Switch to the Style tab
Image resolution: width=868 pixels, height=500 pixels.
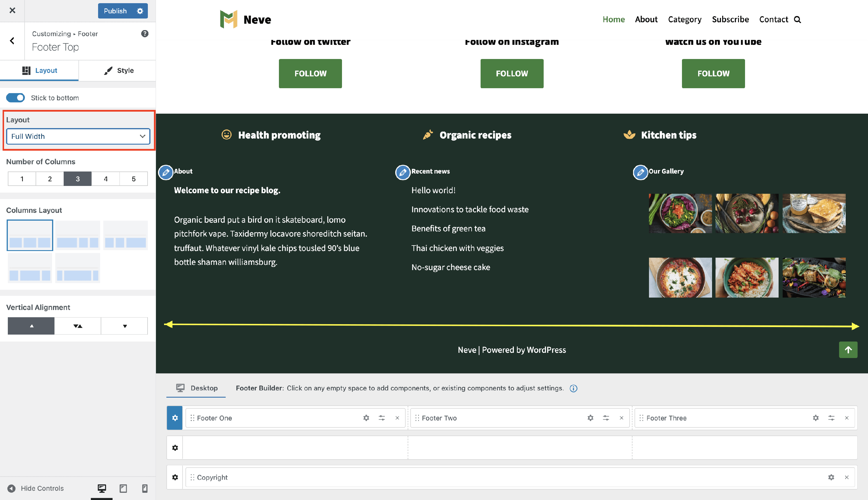pyautogui.click(x=119, y=70)
